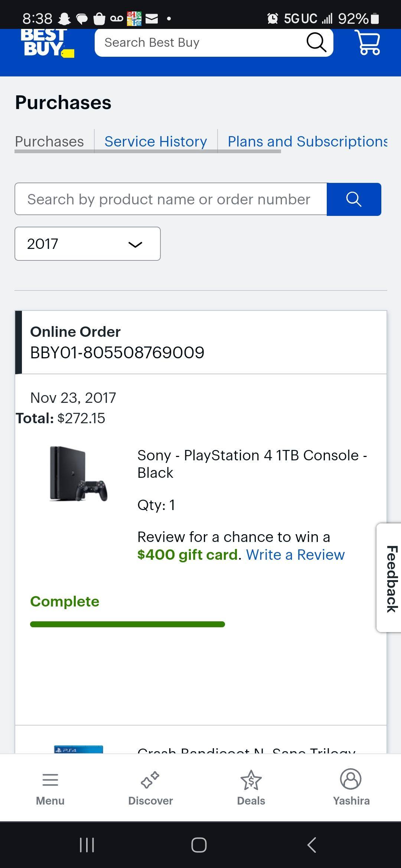
Task: Open the Plans and Subscriptions tab
Action: tap(307, 141)
